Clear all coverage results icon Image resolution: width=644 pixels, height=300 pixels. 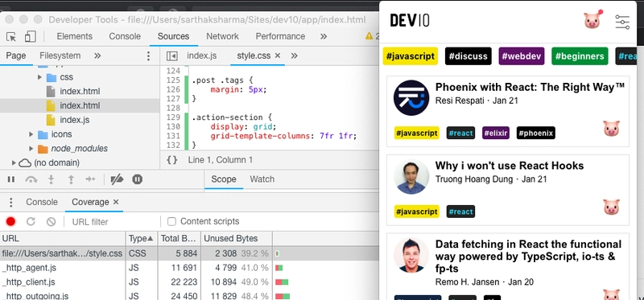tap(51, 222)
